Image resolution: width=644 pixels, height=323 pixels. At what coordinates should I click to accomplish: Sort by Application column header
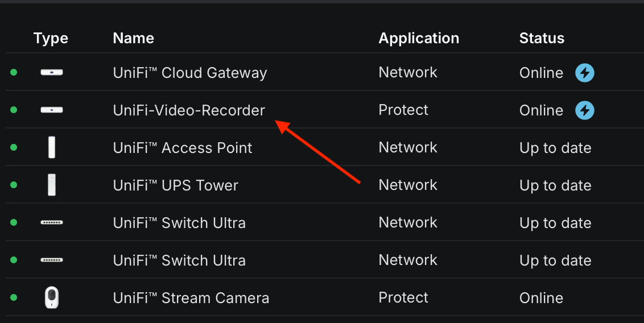click(x=419, y=38)
